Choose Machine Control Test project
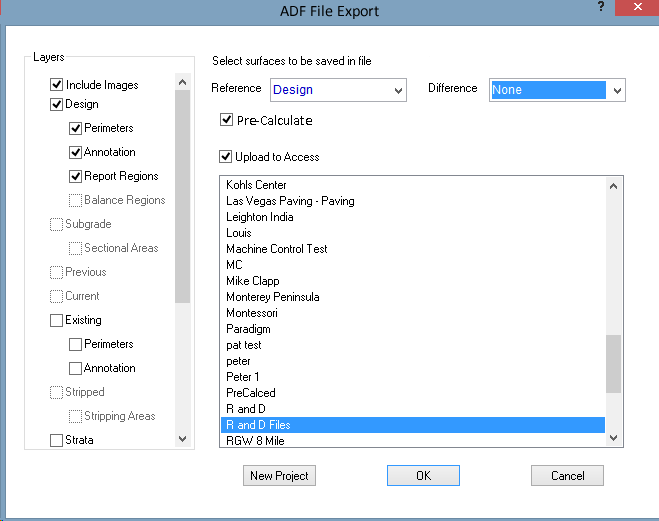 tap(276, 249)
